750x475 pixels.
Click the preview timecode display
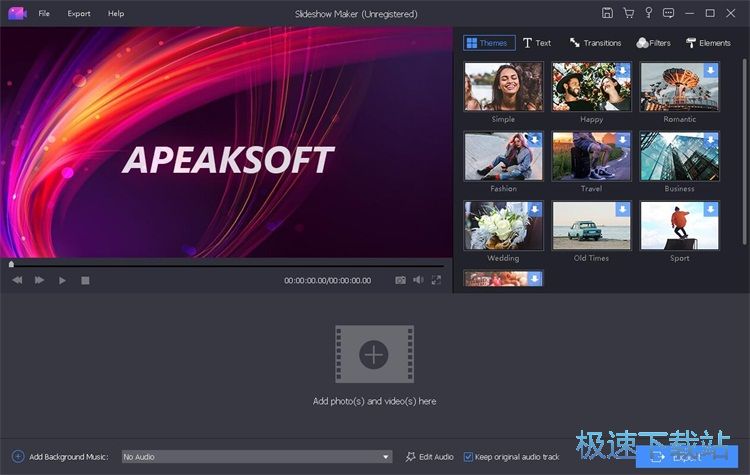click(x=327, y=280)
